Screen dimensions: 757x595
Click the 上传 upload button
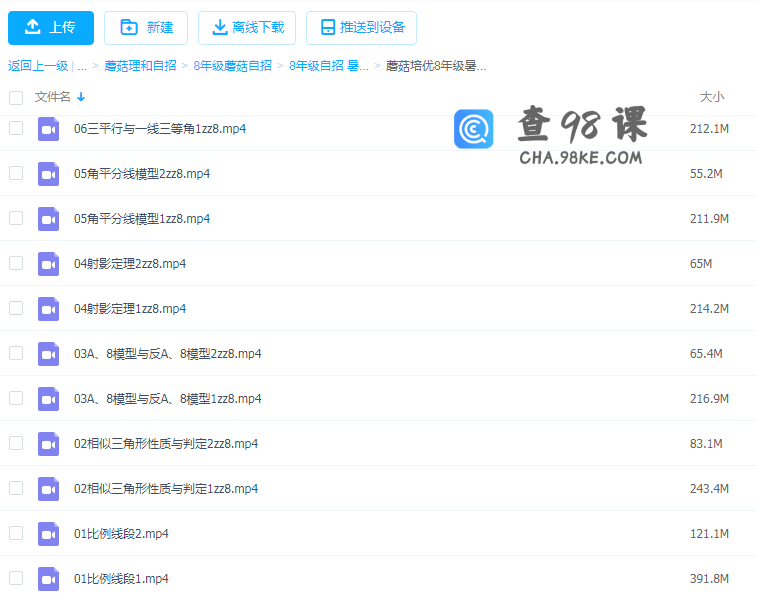(x=51, y=28)
